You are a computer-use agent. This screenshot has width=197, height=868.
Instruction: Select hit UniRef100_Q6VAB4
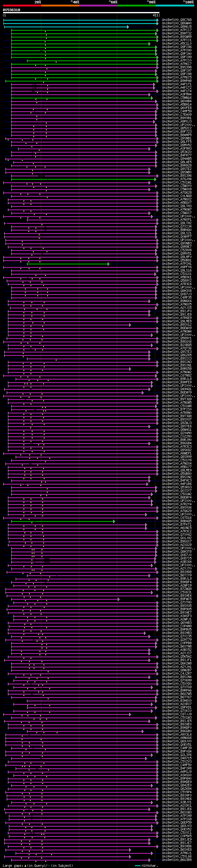(177, 101)
